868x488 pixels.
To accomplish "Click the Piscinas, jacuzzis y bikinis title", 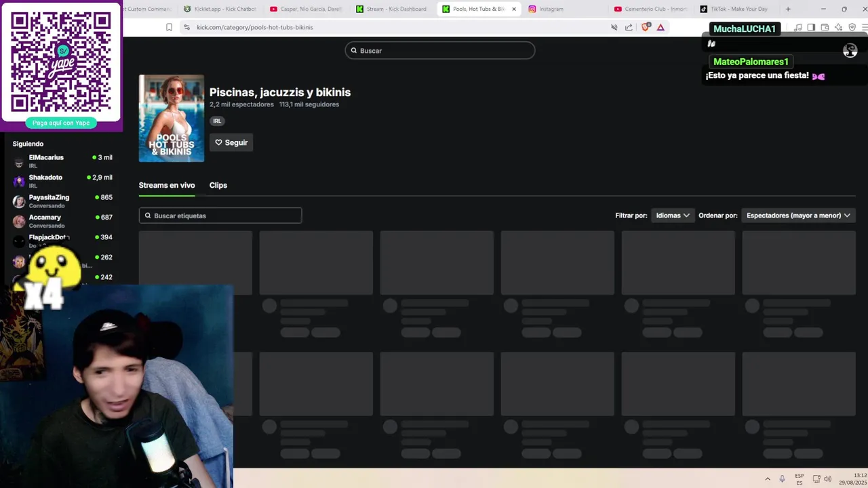I will click(280, 92).
